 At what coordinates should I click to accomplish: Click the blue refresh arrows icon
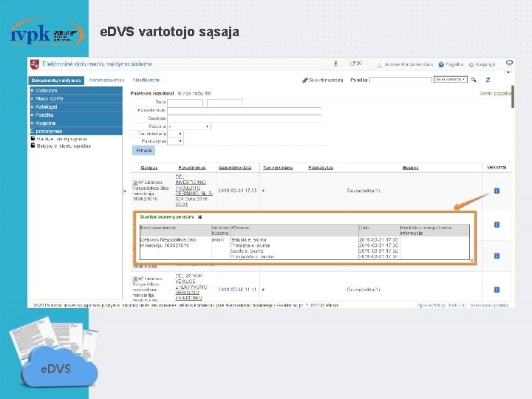coord(488,80)
